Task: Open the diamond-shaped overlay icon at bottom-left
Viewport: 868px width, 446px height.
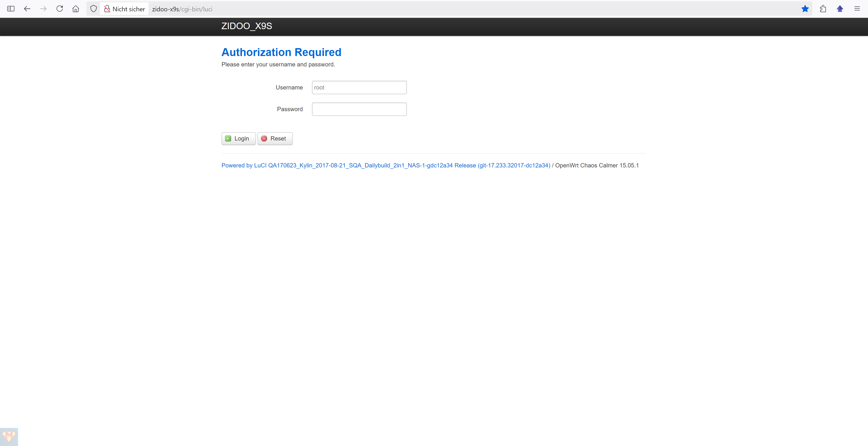Action: [x=9, y=437]
